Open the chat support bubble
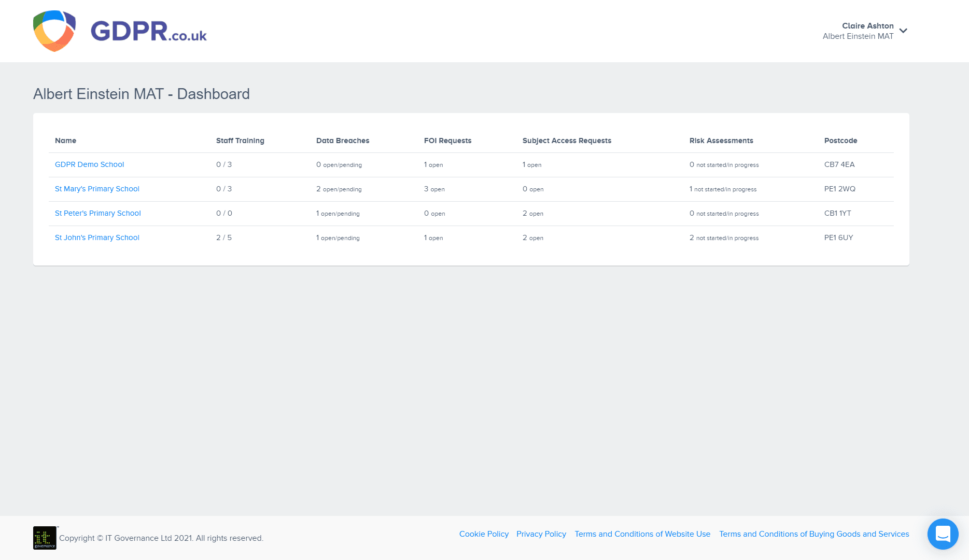 [x=943, y=534]
